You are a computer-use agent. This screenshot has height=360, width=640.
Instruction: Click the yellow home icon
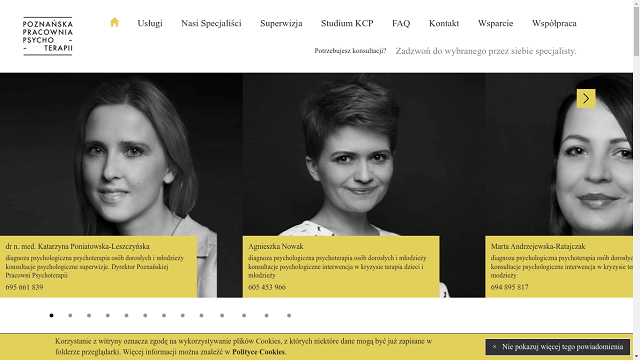pyautogui.click(x=114, y=22)
